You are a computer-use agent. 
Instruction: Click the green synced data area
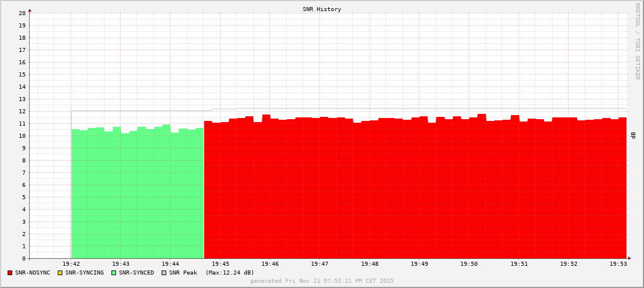(138, 193)
